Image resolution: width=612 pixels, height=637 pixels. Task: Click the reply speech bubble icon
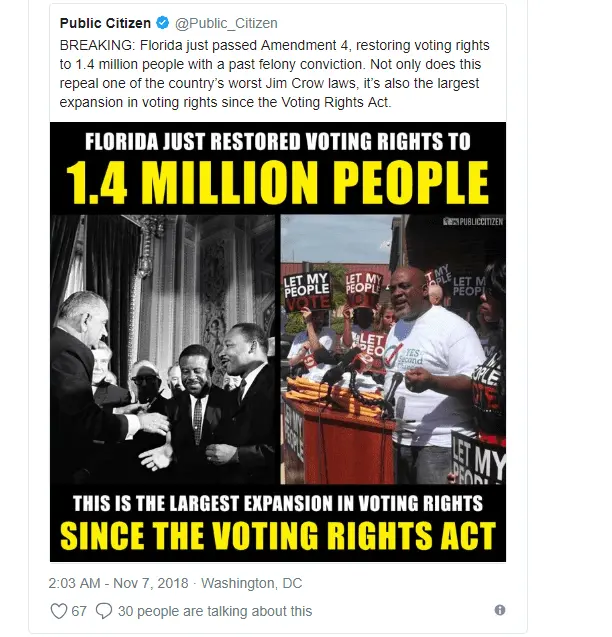[106, 610]
